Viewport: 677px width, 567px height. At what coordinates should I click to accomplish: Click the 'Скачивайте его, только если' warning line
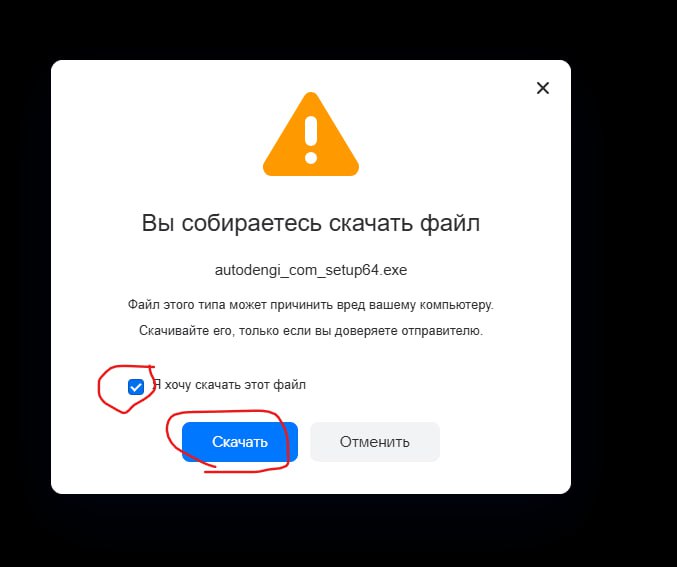[x=311, y=331]
